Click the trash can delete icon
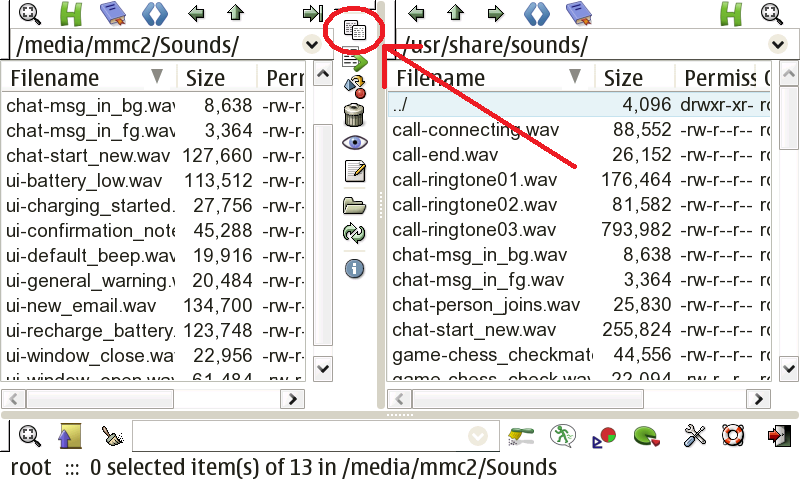800x480 pixels. (x=354, y=115)
